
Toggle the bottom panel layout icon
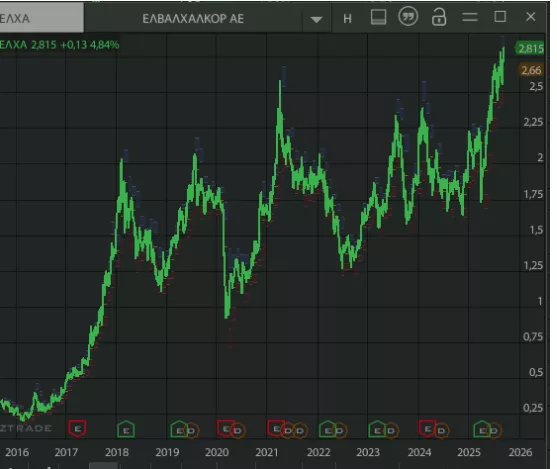(x=378, y=17)
